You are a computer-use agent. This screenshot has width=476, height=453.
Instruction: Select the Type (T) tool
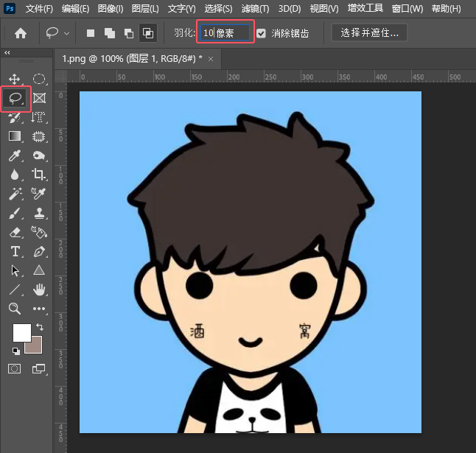click(x=15, y=251)
